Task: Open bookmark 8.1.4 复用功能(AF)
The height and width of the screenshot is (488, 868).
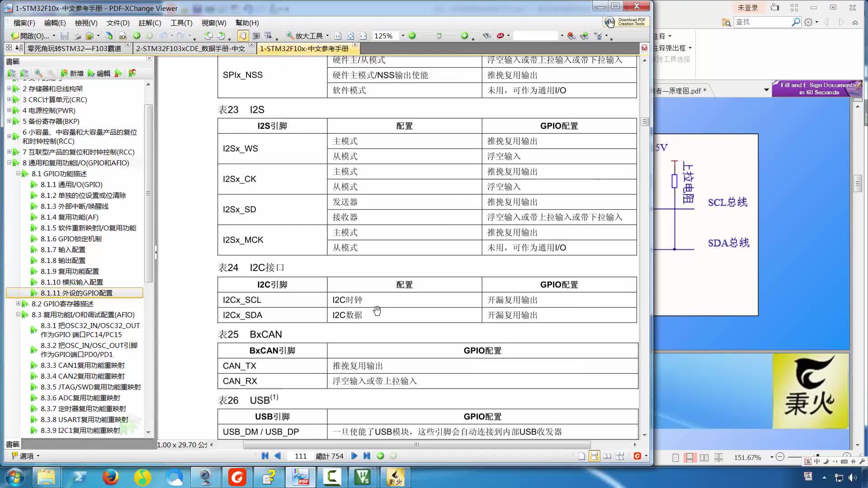Action: (x=69, y=217)
